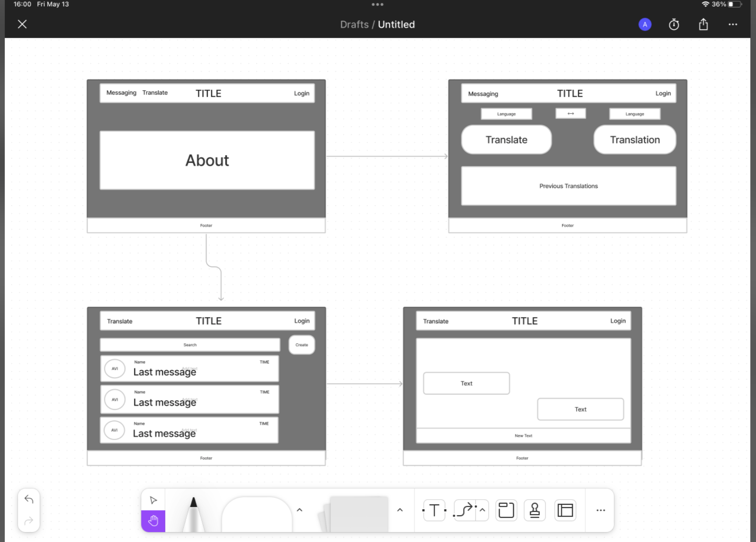Open the stamp tool
Viewport: 756px width, 542px height.
tap(535, 510)
